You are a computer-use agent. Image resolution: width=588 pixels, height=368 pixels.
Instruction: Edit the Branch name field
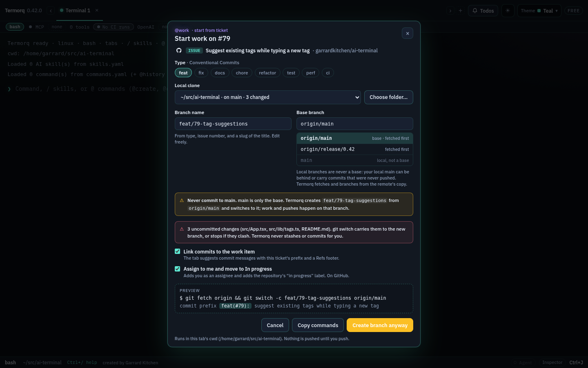click(x=233, y=124)
